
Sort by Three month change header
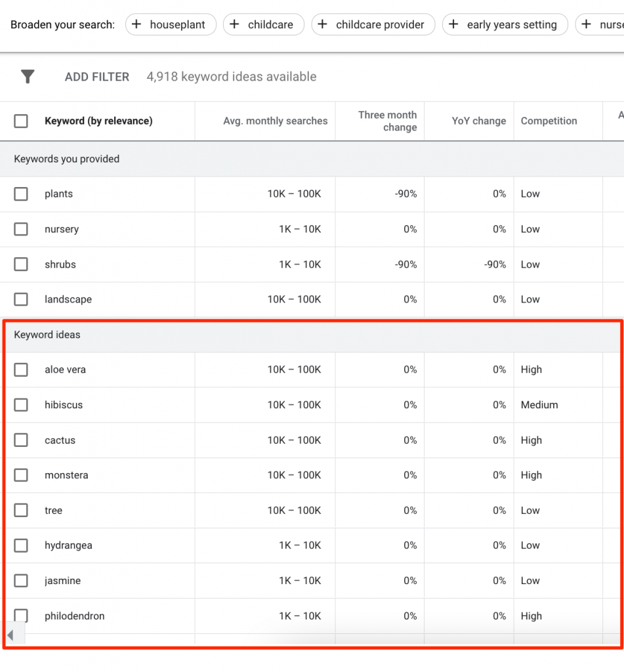[x=387, y=121]
